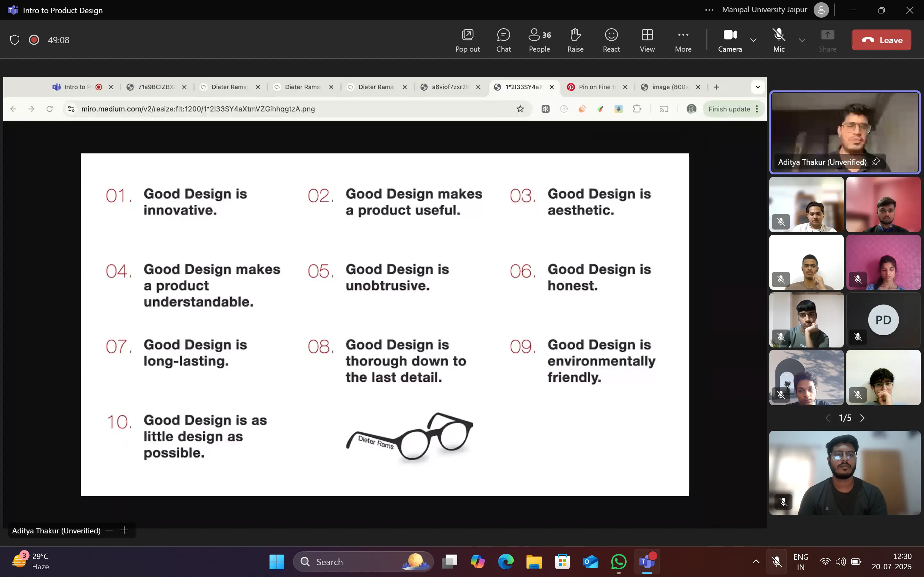Open the camera options chevron
Image resolution: width=924 pixels, height=577 pixels.
753,40
